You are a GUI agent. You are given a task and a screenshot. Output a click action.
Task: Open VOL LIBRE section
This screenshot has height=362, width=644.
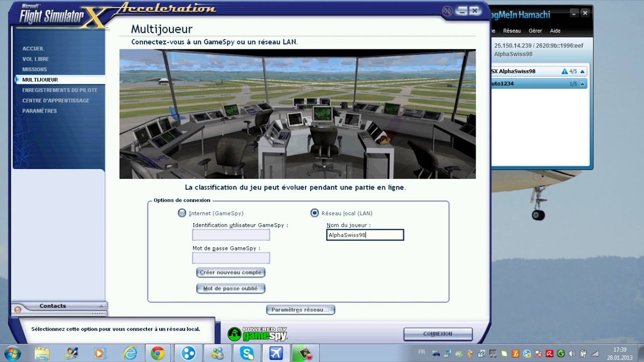pyautogui.click(x=35, y=59)
